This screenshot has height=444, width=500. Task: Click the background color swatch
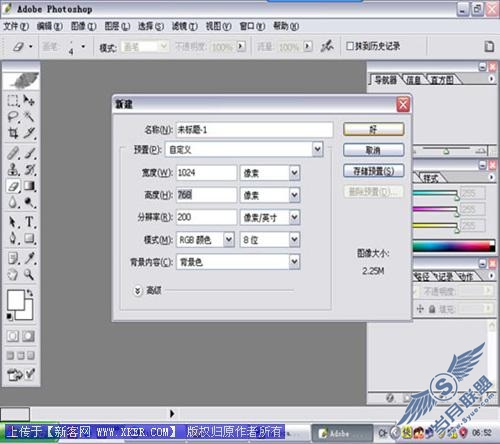click(x=27, y=313)
